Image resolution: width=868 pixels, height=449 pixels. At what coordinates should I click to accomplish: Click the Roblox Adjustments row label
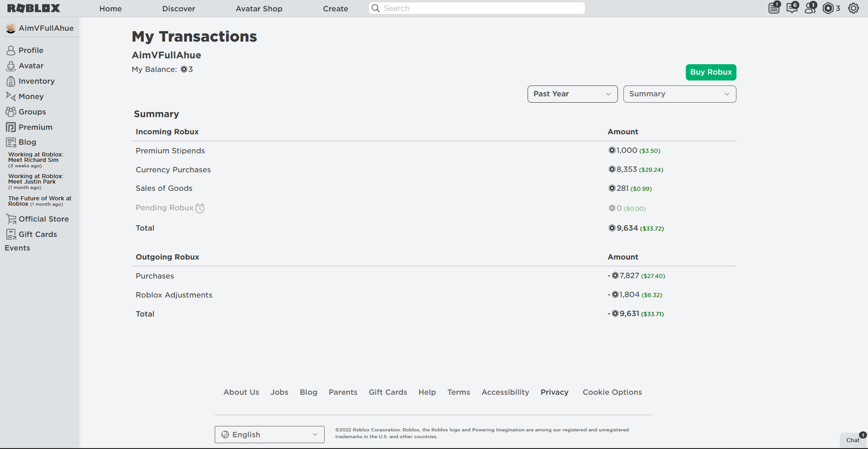(174, 295)
